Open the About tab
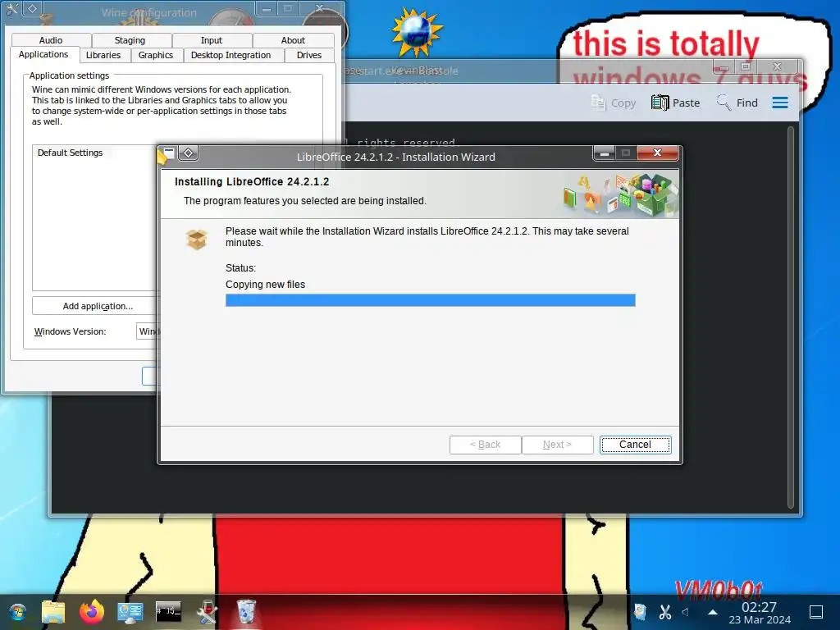The width and height of the screenshot is (840, 630). (x=293, y=40)
